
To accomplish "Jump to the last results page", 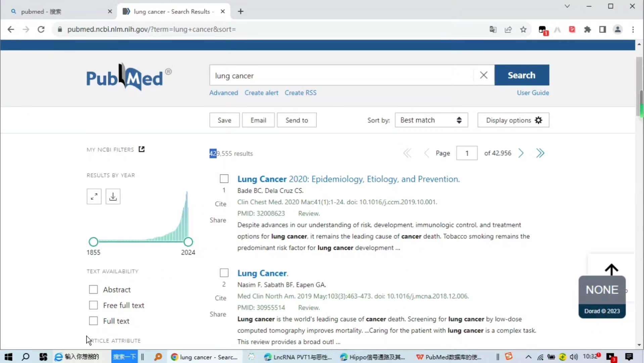I will click(x=540, y=153).
